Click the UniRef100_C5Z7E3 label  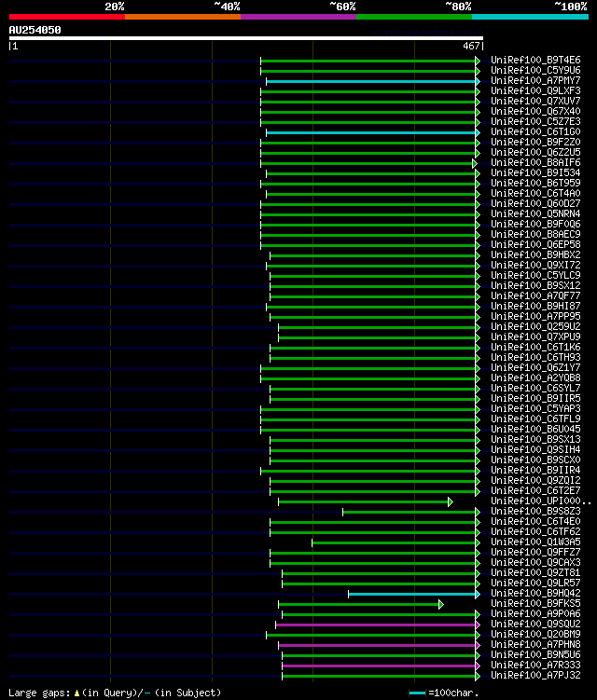[535, 121]
